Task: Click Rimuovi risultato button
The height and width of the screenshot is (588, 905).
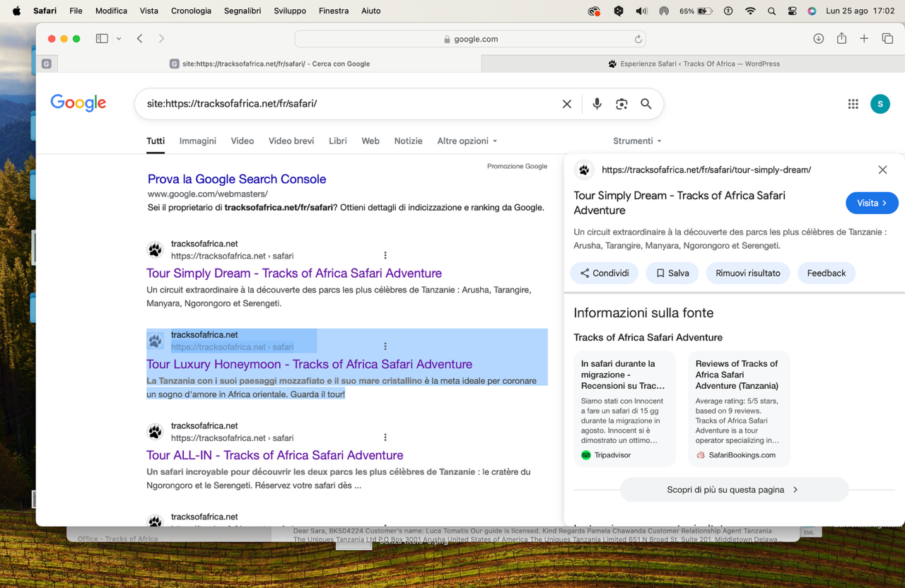Action: [748, 273]
